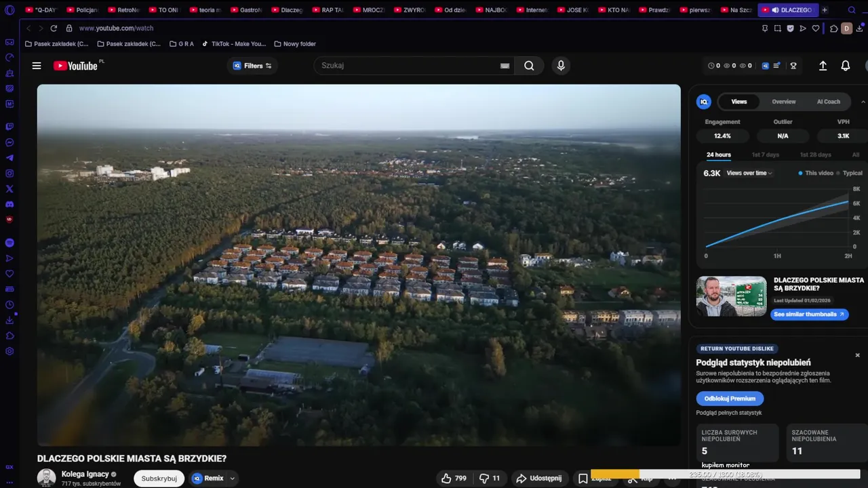868x488 pixels.
Task: Open a new browser tab
Action: coord(825,10)
